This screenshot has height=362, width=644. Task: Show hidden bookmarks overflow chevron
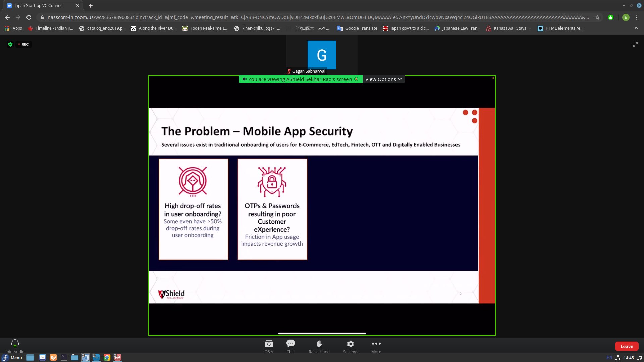coord(636,28)
